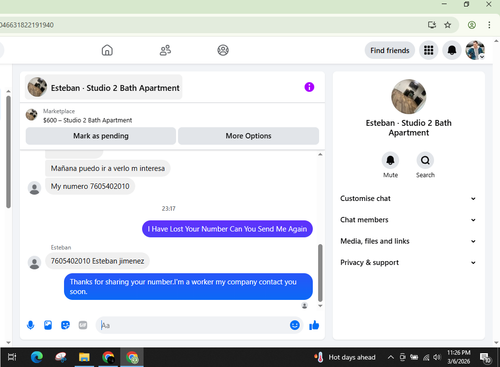
Task: Record a voice clip with microphone icon
Action: point(30,325)
